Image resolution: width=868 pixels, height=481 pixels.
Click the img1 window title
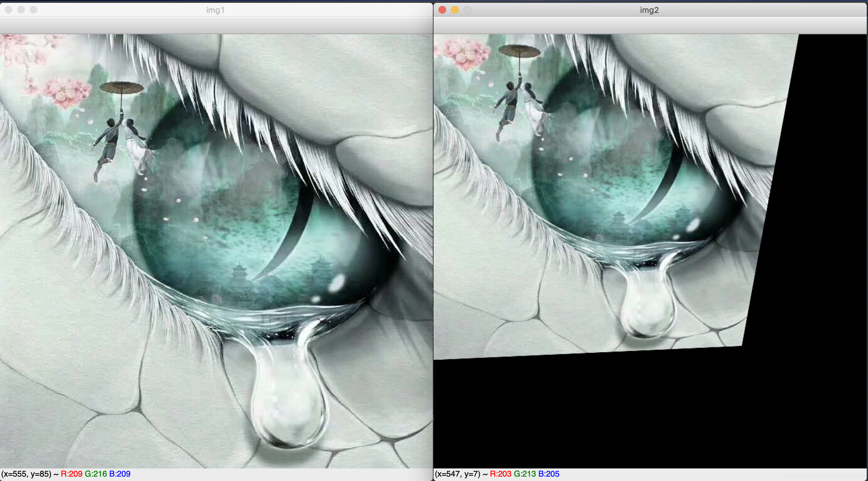pos(215,10)
